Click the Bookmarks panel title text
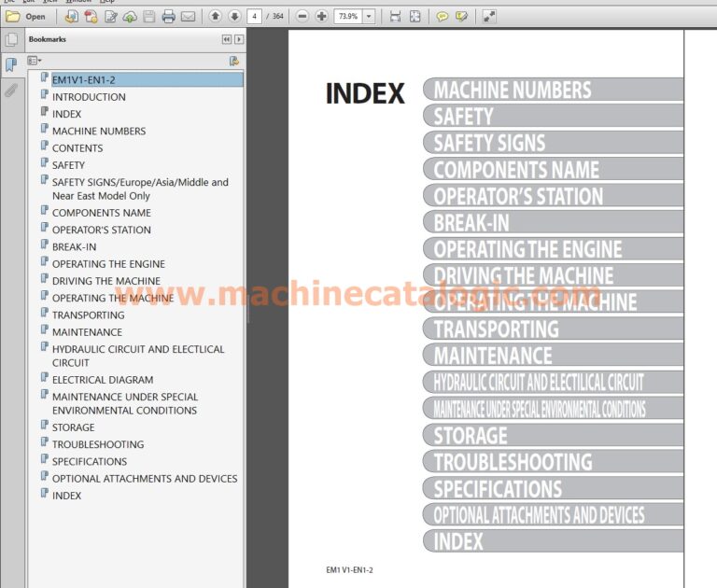Viewport: 717px width, 588px height. click(47, 39)
